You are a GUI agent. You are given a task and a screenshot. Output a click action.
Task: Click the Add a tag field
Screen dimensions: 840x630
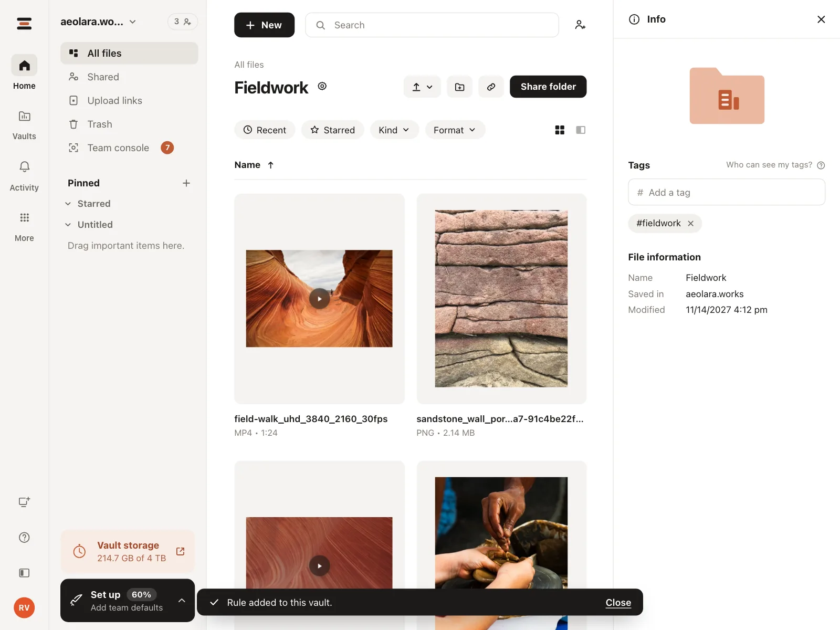tap(727, 192)
